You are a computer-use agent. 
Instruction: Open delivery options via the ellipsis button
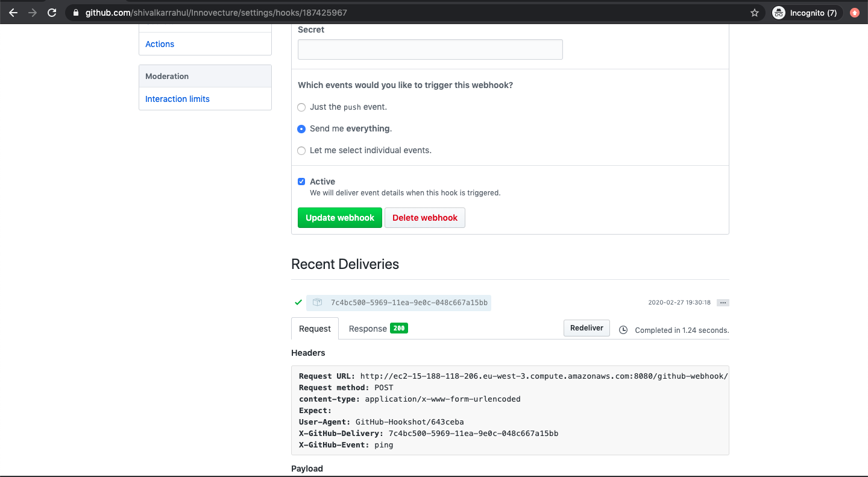point(723,302)
